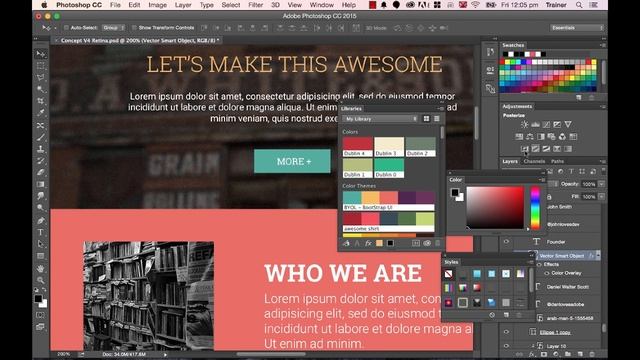Enable the Auto-Select checkbox

tap(66, 28)
